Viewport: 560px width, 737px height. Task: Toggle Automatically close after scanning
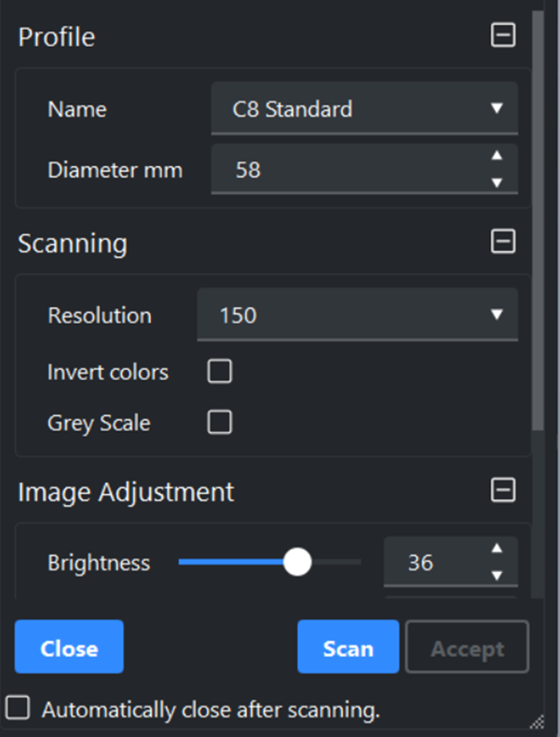(x=19, y=708)
